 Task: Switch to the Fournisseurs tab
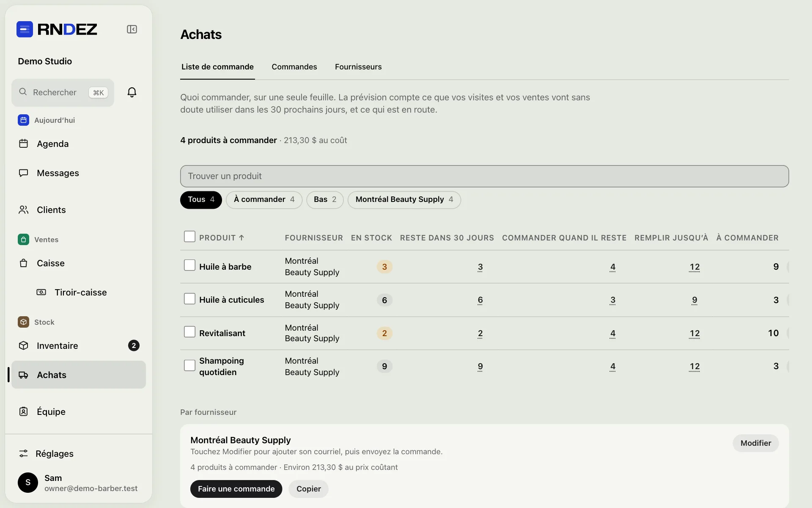[x=358, y=67]
